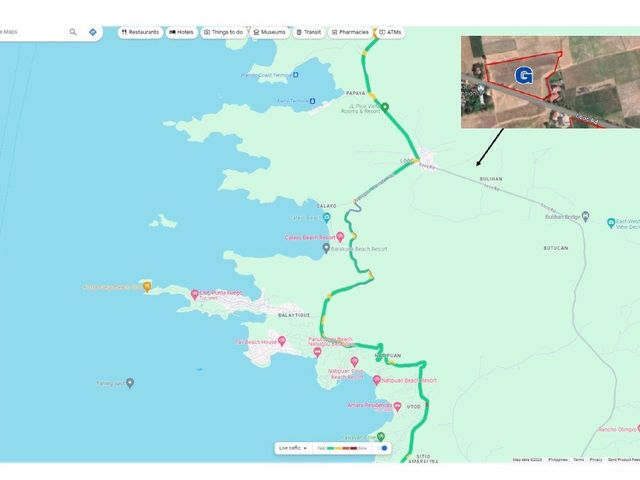Select the ferry terminal transit icon

pyautogui.click(x=312, y=101)
